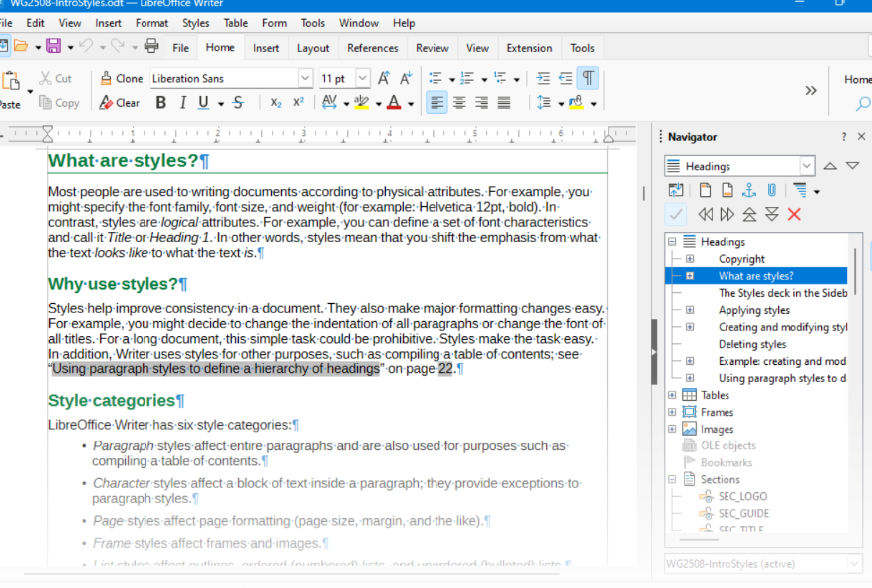Viewport: 872px width, 588px height.
Task: Switch alignment to justified
Action: click(504, 103)
